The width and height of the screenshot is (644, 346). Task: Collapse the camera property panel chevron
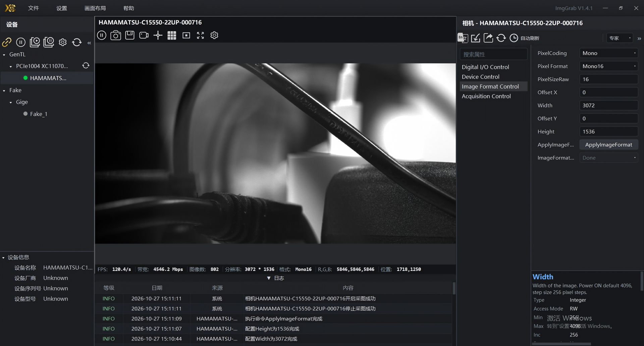pos(639,39)
